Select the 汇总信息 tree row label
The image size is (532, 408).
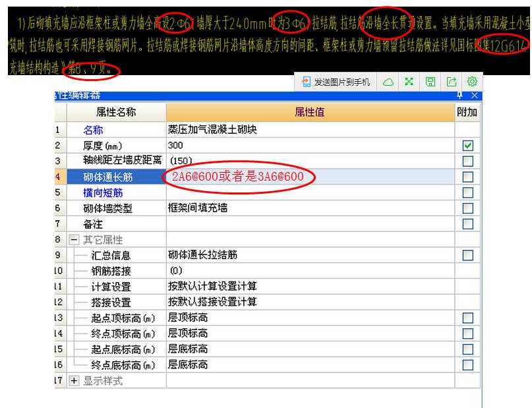pyautogui.click(x=111, y=256)
